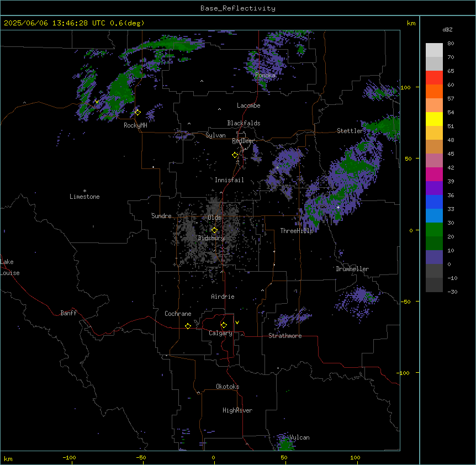Select the Lacombe city label

(x=248, y=105)
